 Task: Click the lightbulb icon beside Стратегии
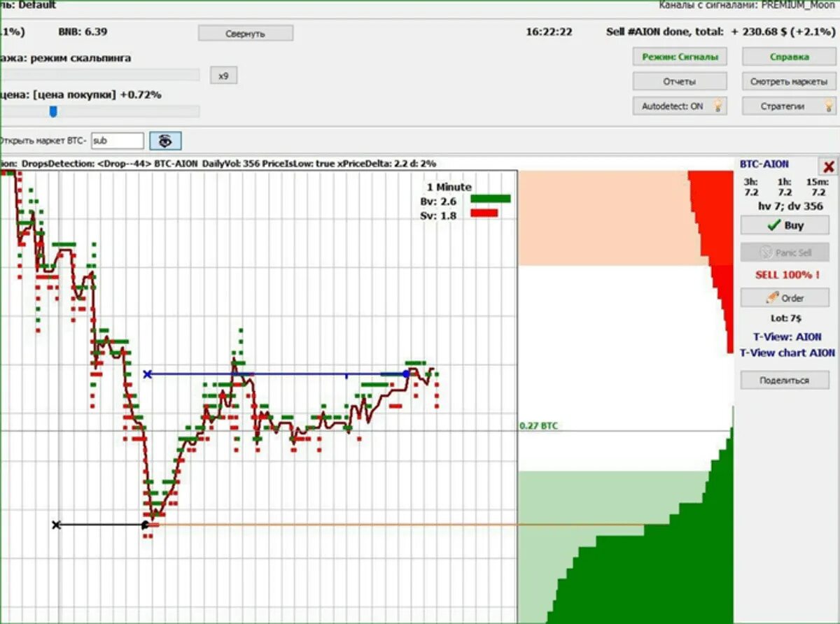tap(828, 106)
